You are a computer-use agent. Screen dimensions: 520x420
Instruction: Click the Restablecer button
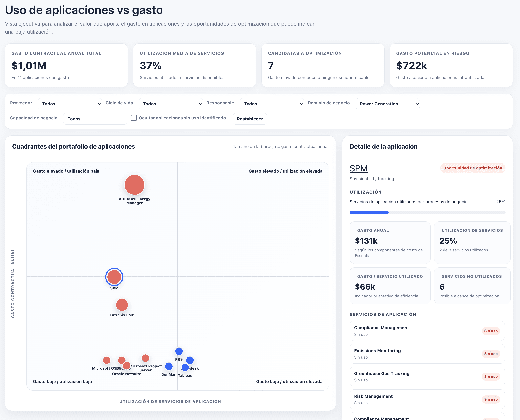coord(250,119)
